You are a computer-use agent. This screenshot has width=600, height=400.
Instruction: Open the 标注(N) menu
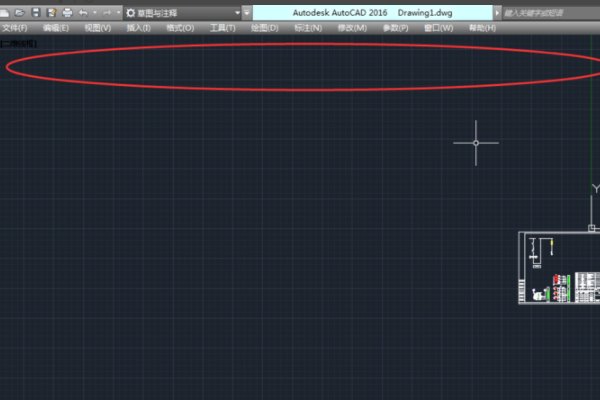click(308, 28)
